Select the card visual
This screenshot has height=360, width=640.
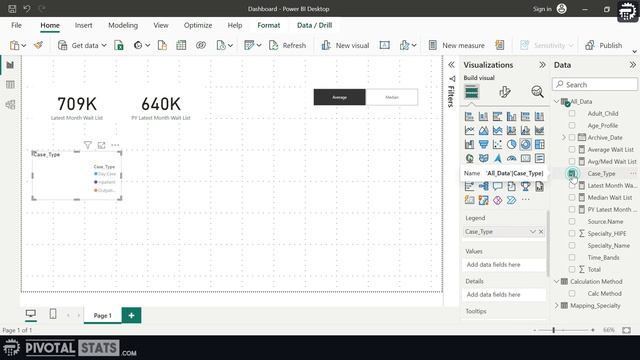point(525,158)
